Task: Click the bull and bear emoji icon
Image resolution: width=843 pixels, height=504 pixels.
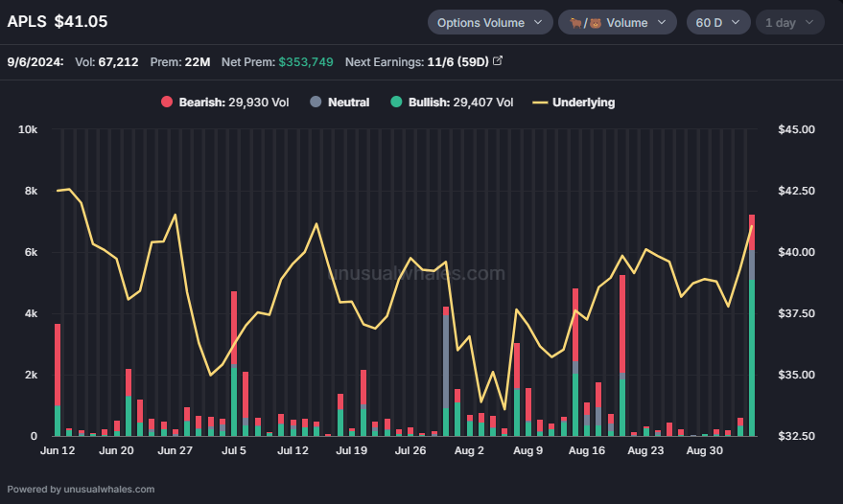Action: 585,23
